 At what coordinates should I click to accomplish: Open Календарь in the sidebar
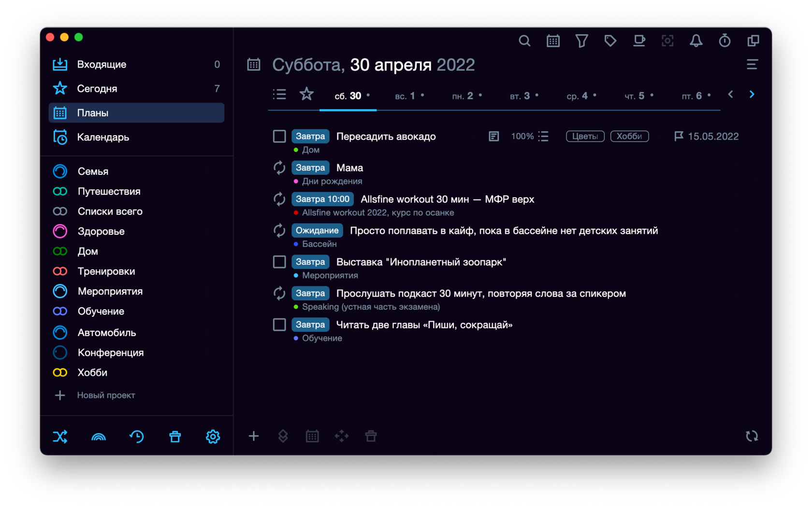coord(136,137)
